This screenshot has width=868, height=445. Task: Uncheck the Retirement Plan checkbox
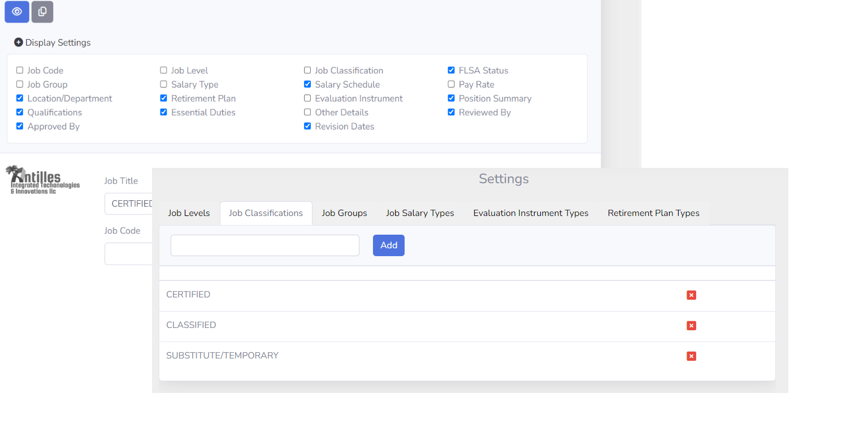(163, 98)
